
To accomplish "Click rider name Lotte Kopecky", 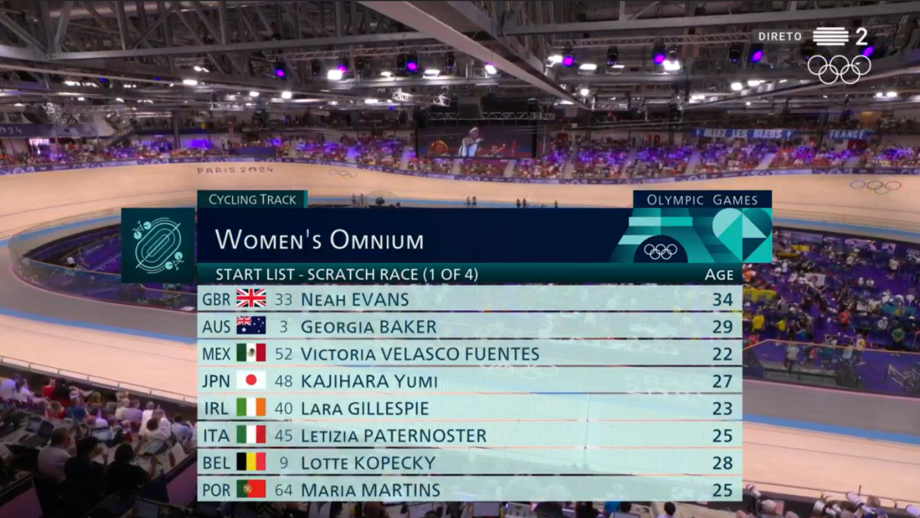I will point(368,463).
